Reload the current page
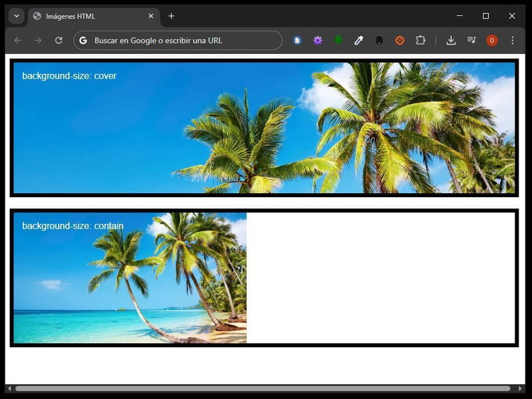This screenshot has height=399, width=532. 59,41
